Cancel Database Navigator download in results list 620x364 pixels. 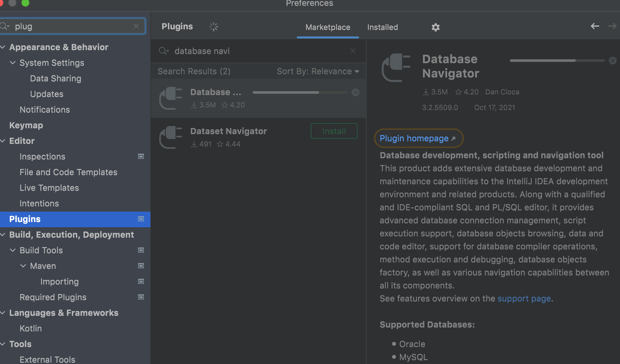[x=356, y=92]
